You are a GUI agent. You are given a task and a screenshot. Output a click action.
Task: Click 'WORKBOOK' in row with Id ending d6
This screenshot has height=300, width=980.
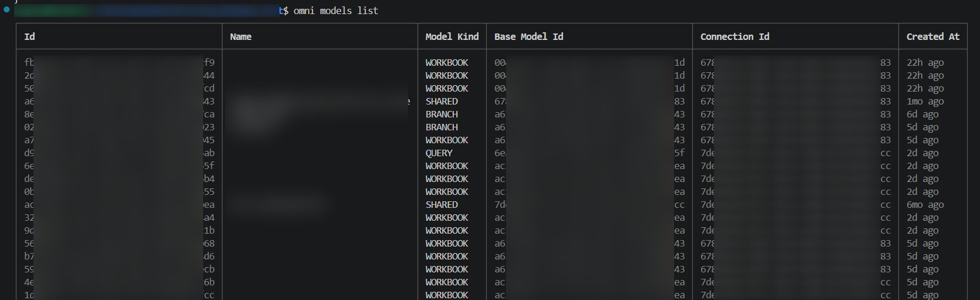447,256
